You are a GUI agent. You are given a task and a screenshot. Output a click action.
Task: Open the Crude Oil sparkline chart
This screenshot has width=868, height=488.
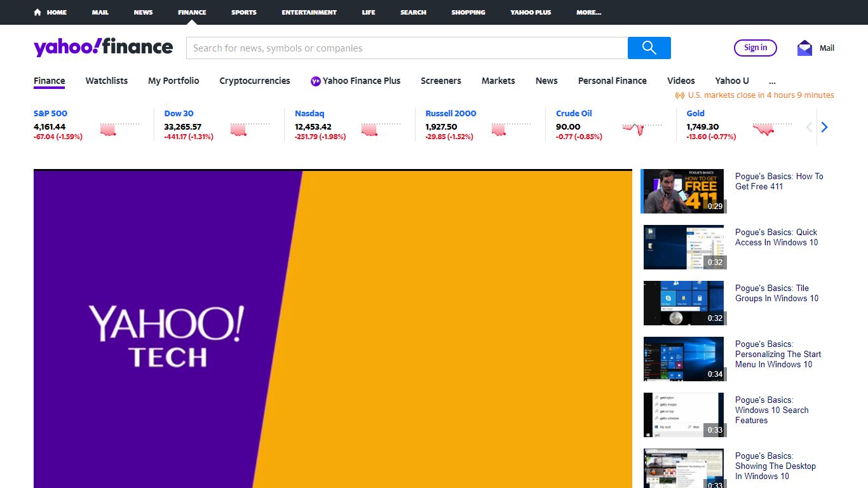642,129
